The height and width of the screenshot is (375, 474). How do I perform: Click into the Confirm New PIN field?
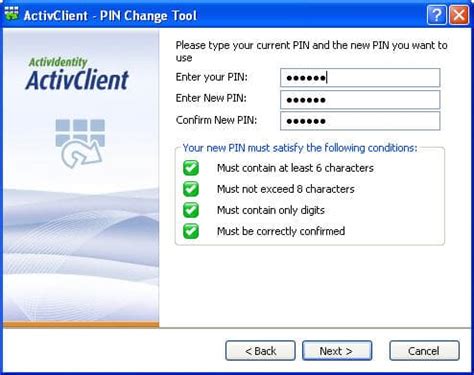(x=360, y=121)
